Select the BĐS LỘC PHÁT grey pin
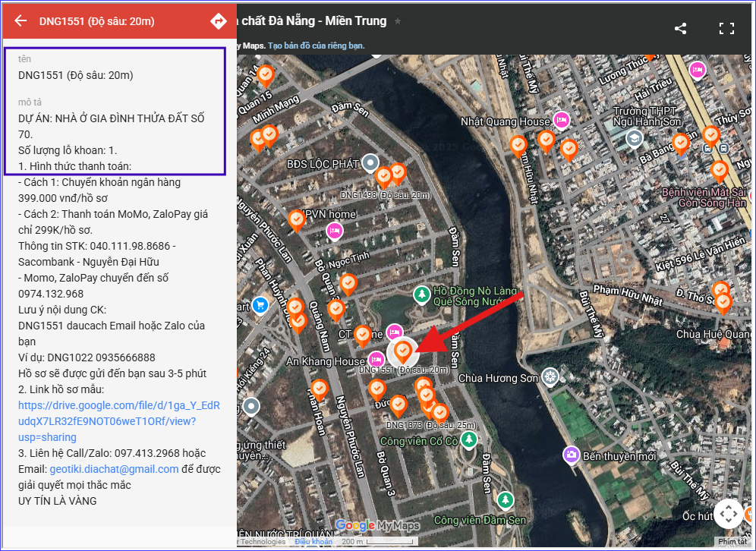This screenshot has width=756, height=551. coord(370,162)
